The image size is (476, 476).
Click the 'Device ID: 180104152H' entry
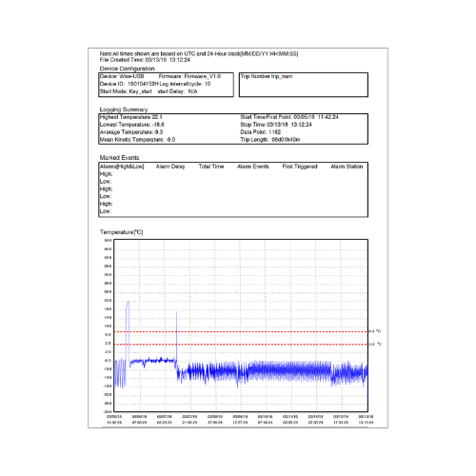(129, 84)
